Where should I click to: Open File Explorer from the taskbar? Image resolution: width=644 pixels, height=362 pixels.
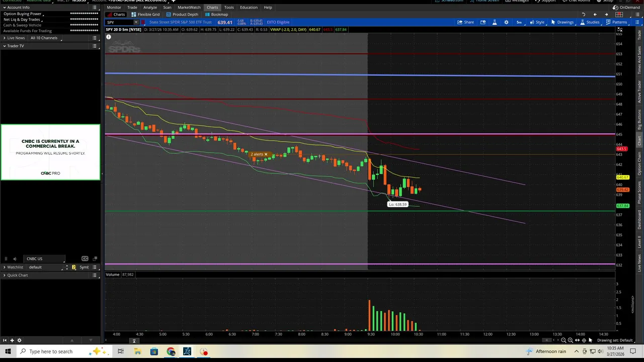point(137,351)
